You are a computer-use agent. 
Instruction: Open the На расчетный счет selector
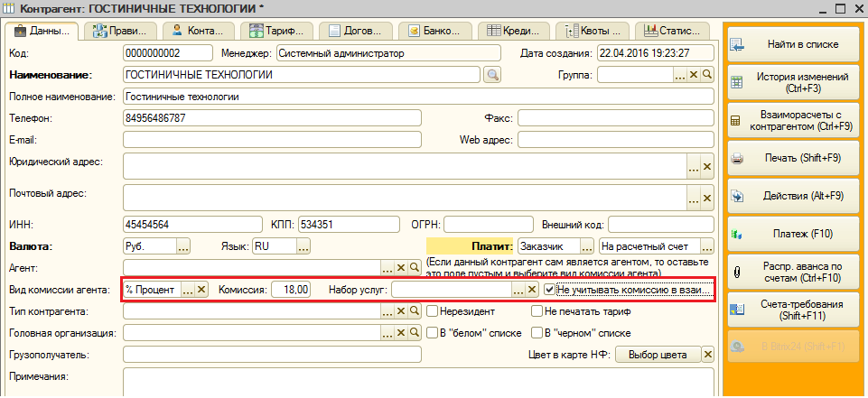click(707, 246)
